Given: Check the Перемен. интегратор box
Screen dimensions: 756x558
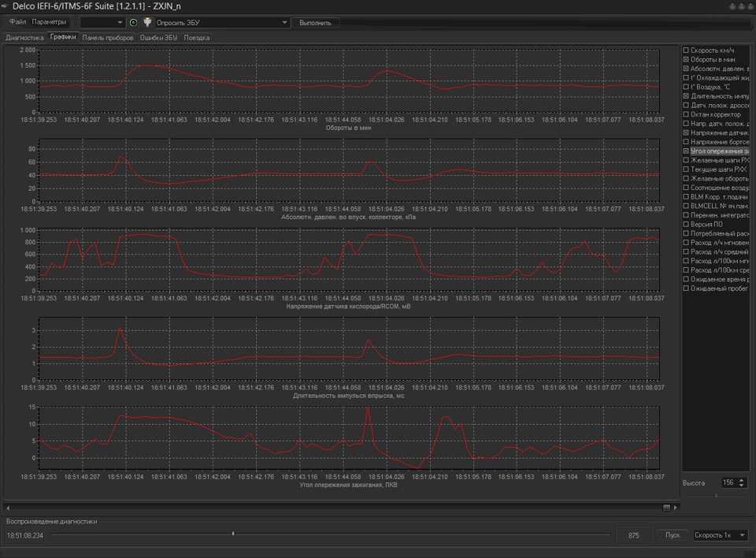Looking at the screenshot, I should coord(686,215).
